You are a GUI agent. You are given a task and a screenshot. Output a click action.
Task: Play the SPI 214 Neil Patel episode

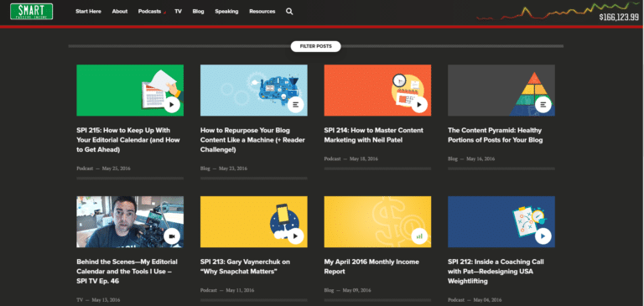pos(419,105)
